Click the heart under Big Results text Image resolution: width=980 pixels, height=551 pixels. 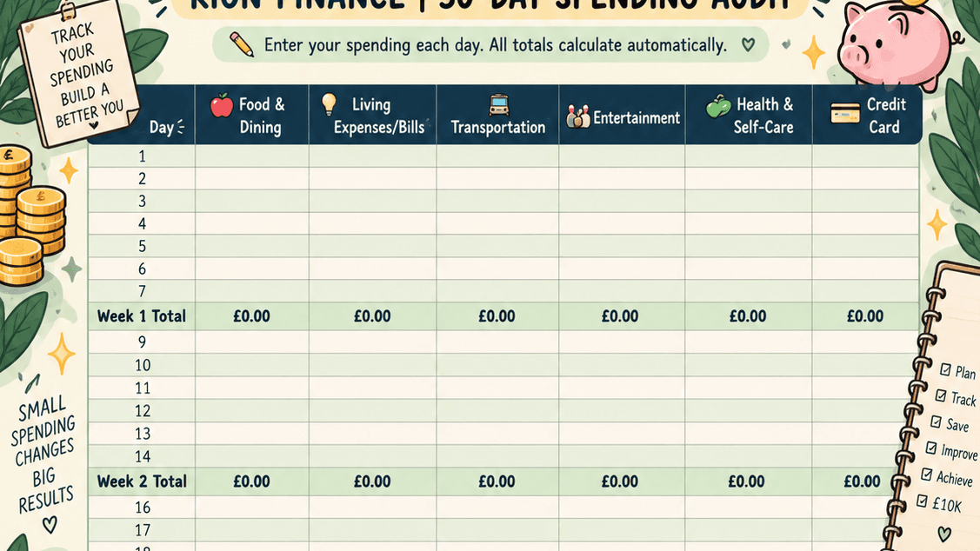[50, 524]
